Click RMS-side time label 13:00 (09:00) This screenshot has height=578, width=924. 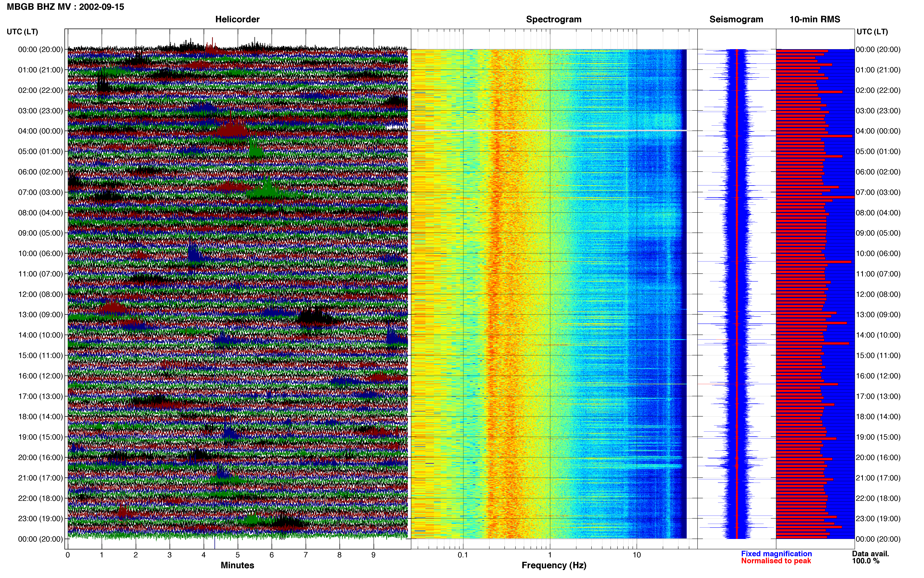[878, 315]
